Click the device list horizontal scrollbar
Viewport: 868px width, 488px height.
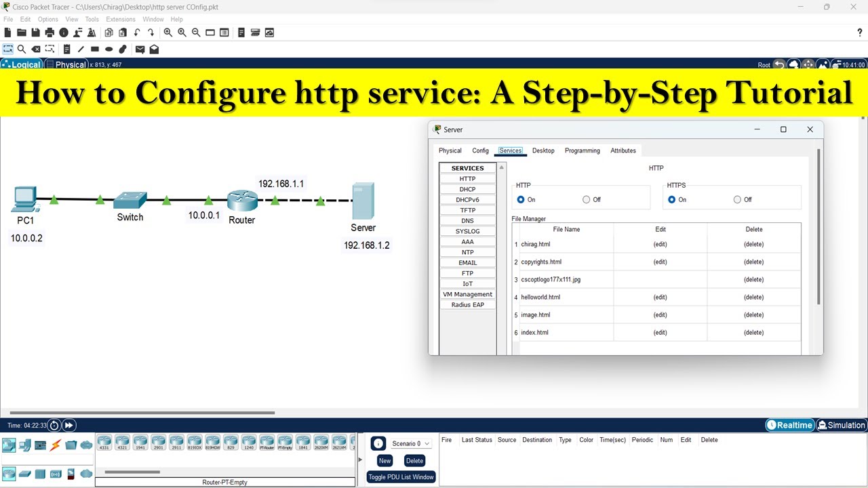[x=132, y=472]
